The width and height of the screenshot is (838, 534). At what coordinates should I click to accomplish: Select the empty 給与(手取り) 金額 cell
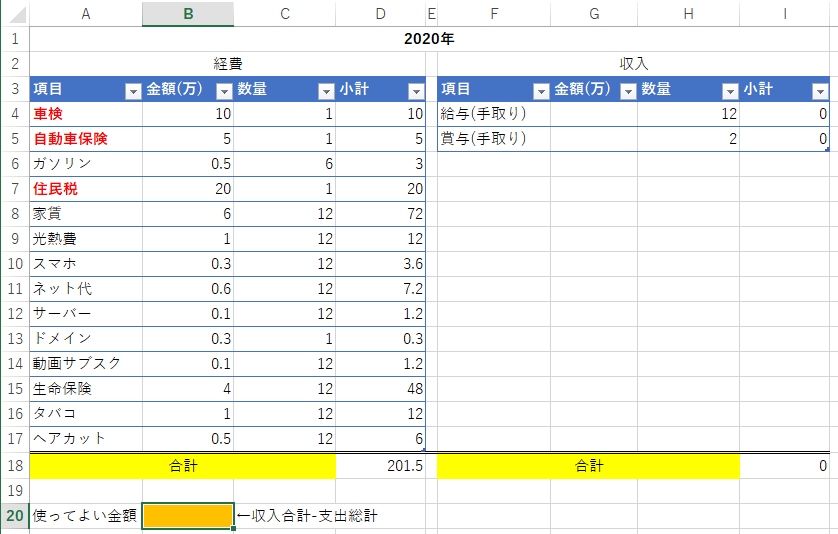coord(594,114)
